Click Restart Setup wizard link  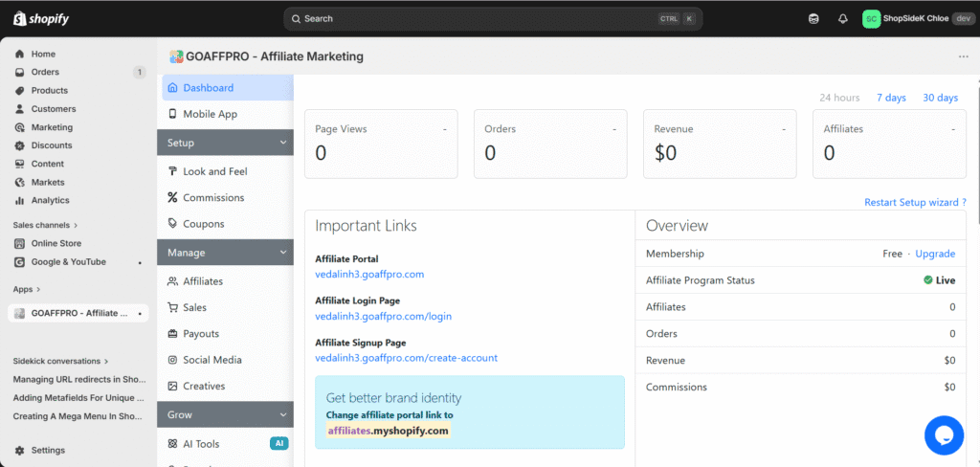pyautogui.click(x=915, y=203)
